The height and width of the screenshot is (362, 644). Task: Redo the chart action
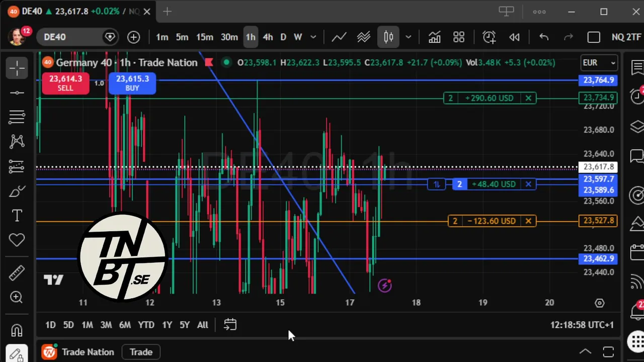(569, 37)
